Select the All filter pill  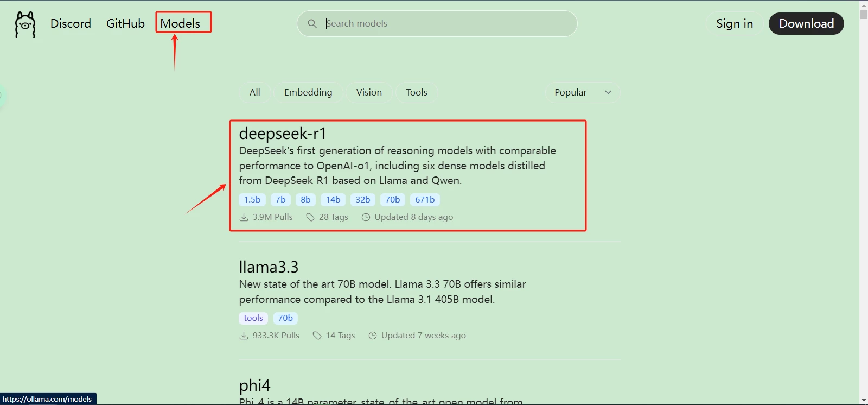(x=254, y=92)
